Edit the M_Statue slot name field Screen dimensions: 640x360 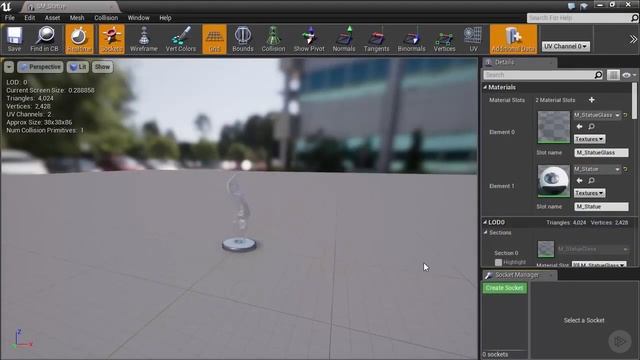(x=601, y=207)
